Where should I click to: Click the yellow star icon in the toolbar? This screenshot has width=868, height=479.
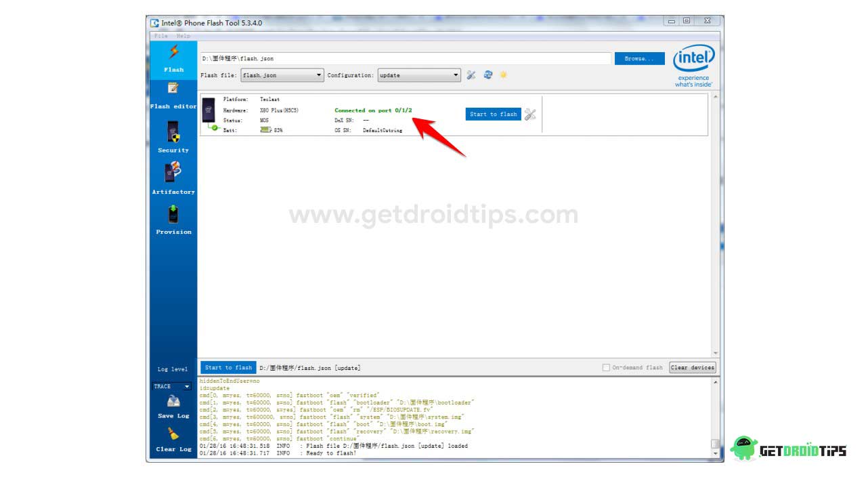tap(503, 75)
